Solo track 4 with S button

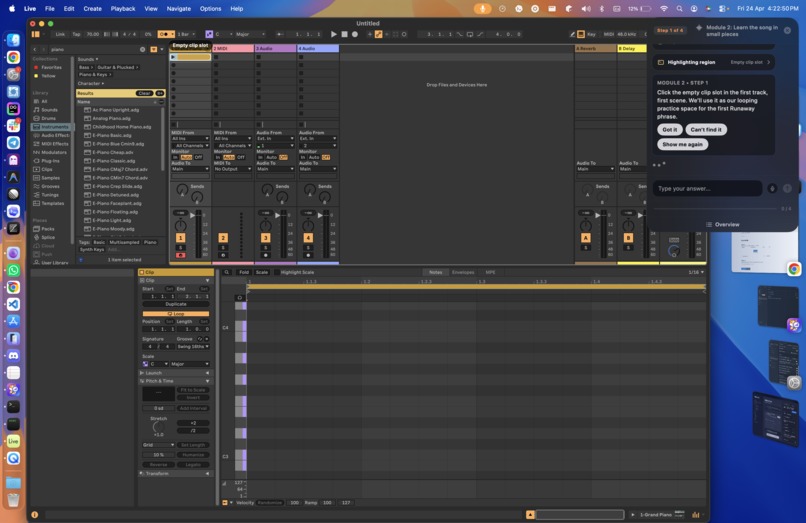click(308, 248)
